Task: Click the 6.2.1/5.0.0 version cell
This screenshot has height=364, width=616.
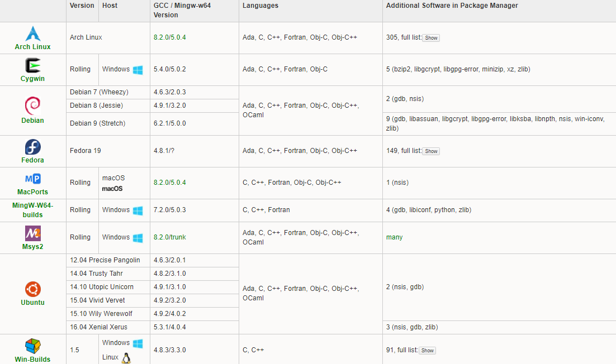Action: [x=195, y=123]
